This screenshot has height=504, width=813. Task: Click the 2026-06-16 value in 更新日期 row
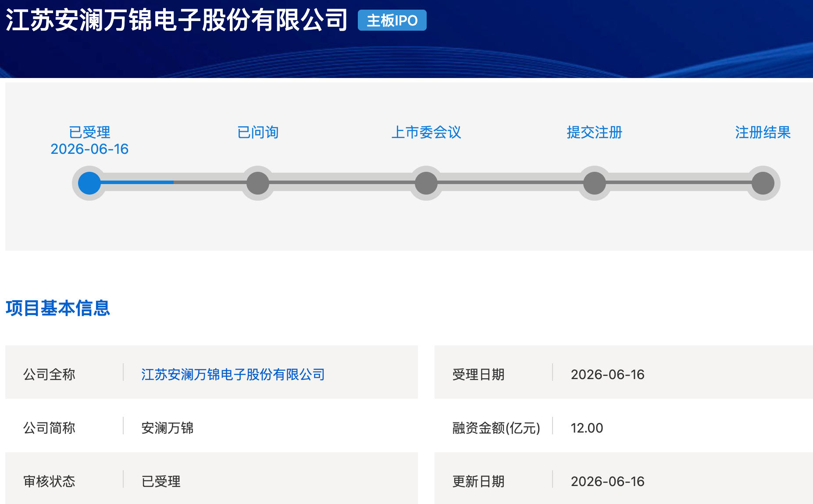[x=608, y=482]
